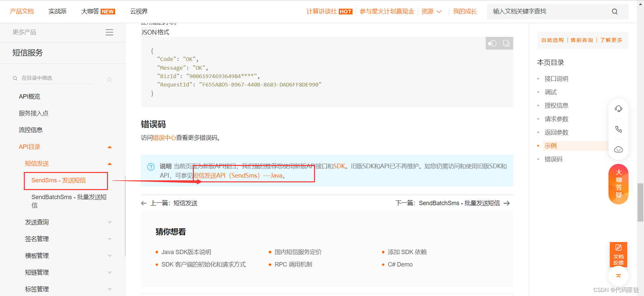
Task: Open C# Demo recommendation
Action: click(x=400, y=264)
